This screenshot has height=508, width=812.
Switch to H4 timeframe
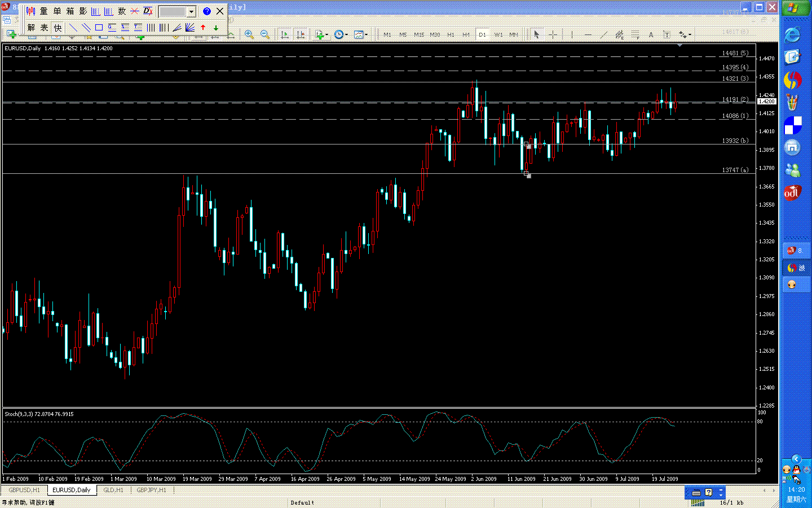466,34
